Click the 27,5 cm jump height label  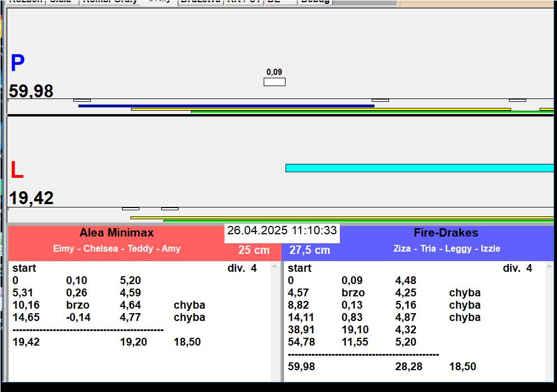(x=310, y=251)
